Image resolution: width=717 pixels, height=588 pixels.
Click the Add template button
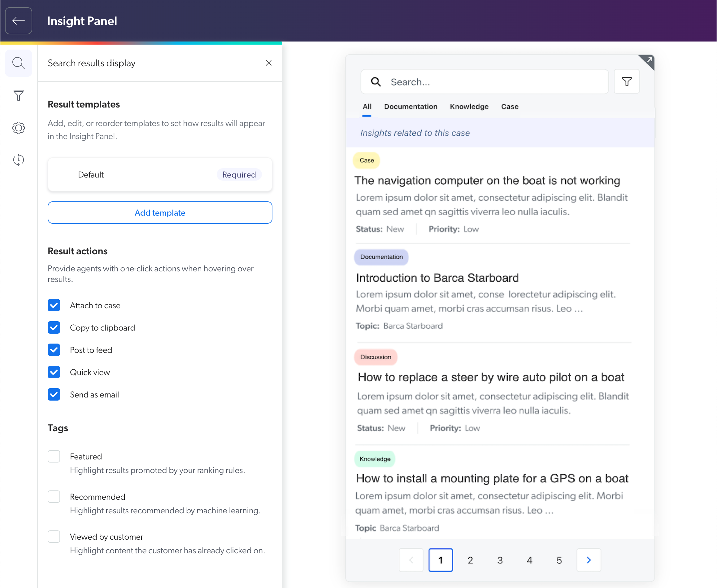(160, 213)
